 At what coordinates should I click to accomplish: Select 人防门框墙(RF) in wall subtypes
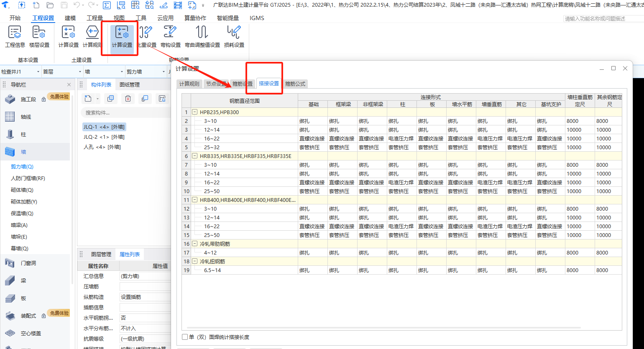[x=28, y=178]
